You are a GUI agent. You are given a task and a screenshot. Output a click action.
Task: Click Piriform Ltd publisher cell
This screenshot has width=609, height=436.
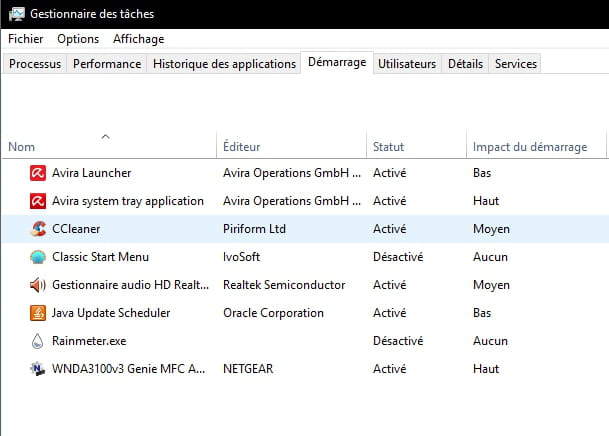pos(254,229)
